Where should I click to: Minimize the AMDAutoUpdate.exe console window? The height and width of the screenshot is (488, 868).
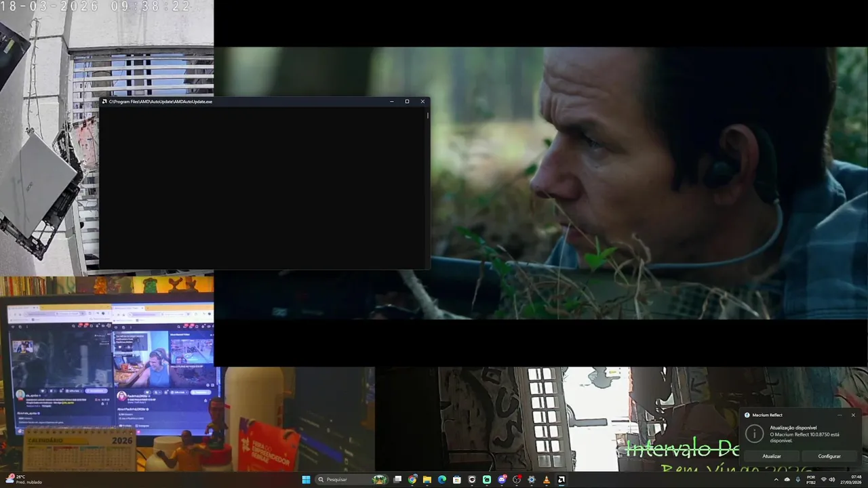(392, 102)
